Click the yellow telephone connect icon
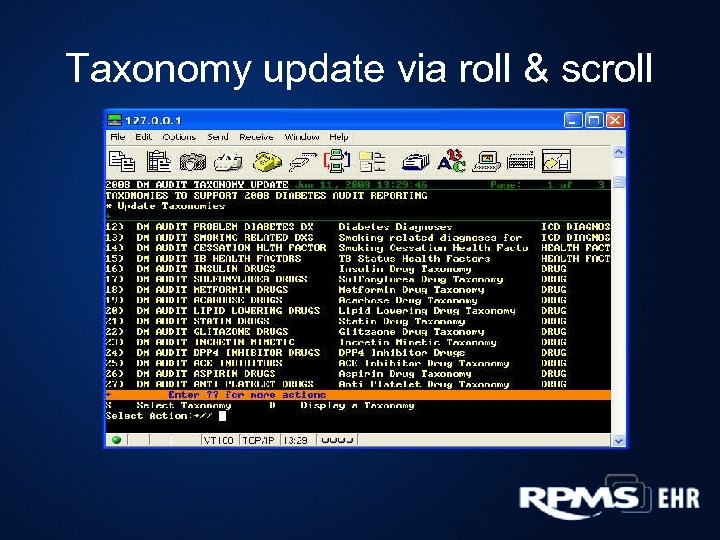 [x=267, y=162]
